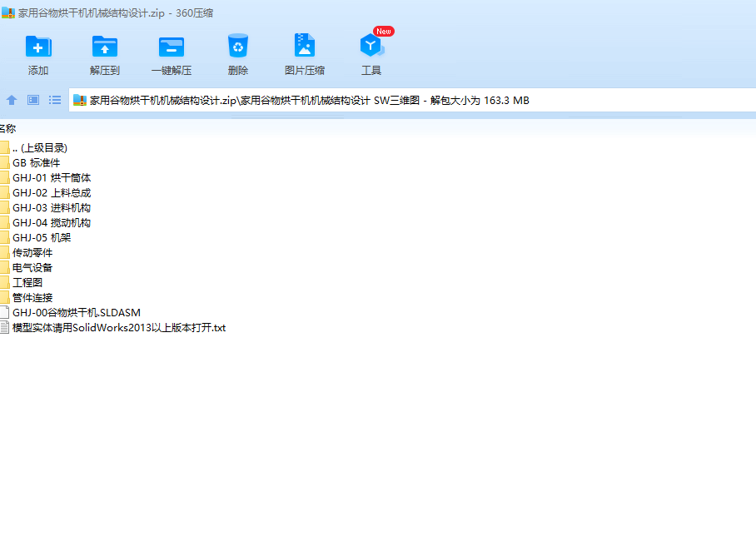
Task: Click the 删除 (Delete) trash icon
Action: coord(237,46)
